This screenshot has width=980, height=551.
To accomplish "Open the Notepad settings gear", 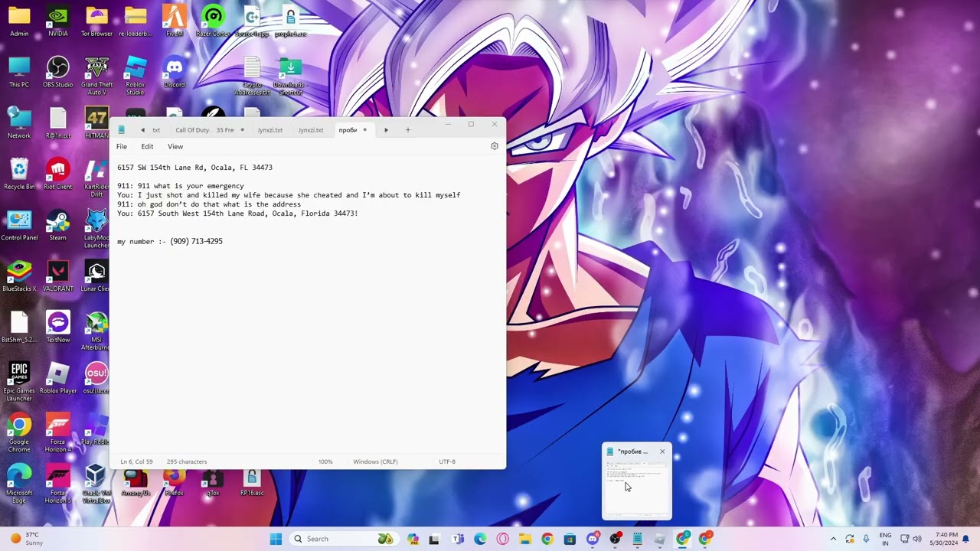I will tap(494, 146).
